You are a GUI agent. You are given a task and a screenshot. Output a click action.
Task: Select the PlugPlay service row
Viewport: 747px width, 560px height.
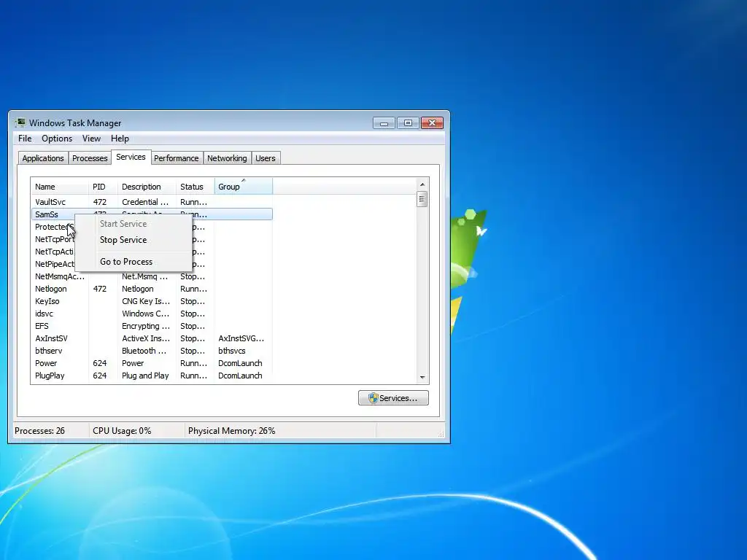[x=152, y=376]
